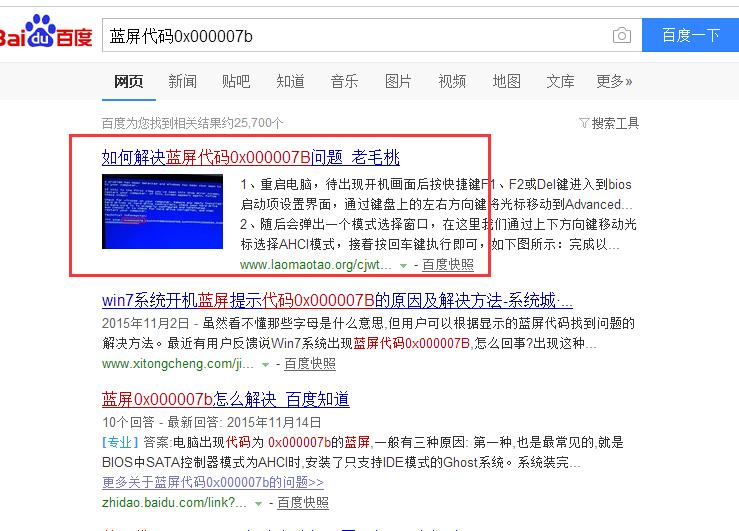This screenshot has width=739, height=531.
Task: Open the 视频 tab
Action: click(452, 82)
